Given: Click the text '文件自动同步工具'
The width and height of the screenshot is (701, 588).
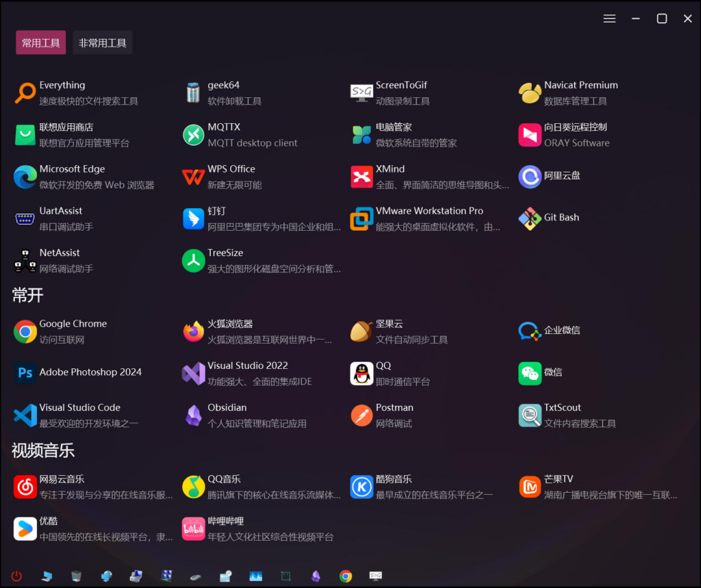Looking at the screenshot, I should point(411,340).
